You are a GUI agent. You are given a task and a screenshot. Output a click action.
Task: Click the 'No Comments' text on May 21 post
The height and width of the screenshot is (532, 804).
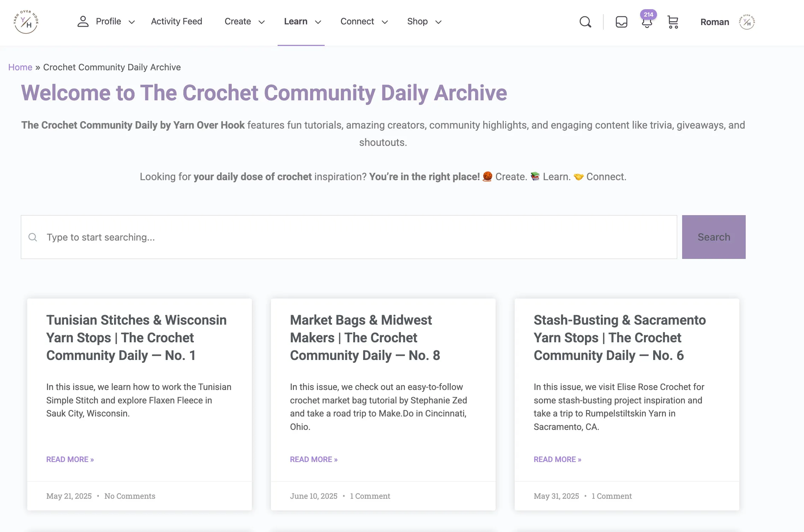tap(130, 496)
